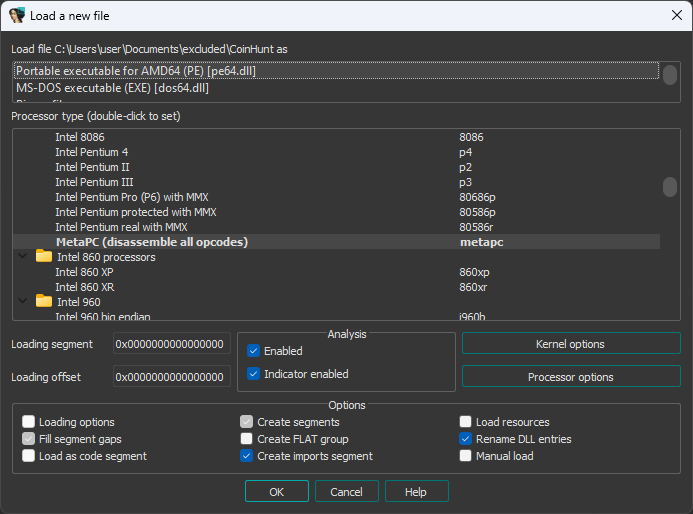
Task: Select the Intel 860 XR row
Action: [x=336, y=287]
